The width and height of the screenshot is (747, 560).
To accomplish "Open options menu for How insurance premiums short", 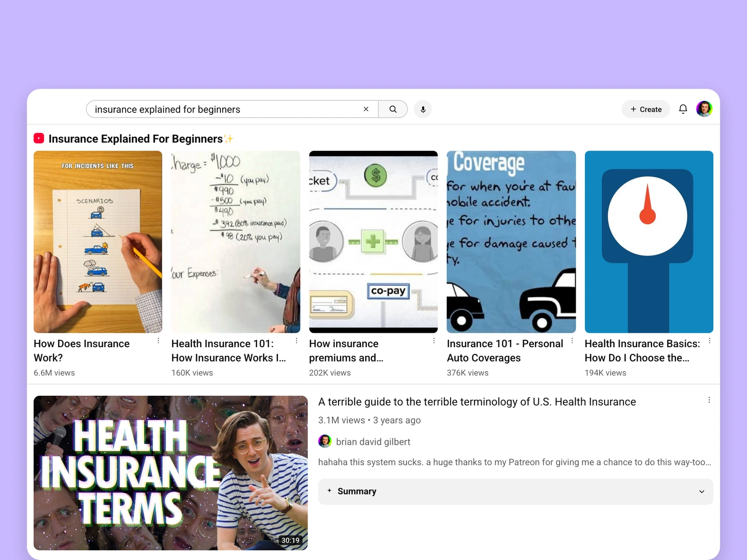I will pyautogui.click(x=434, y=341).
